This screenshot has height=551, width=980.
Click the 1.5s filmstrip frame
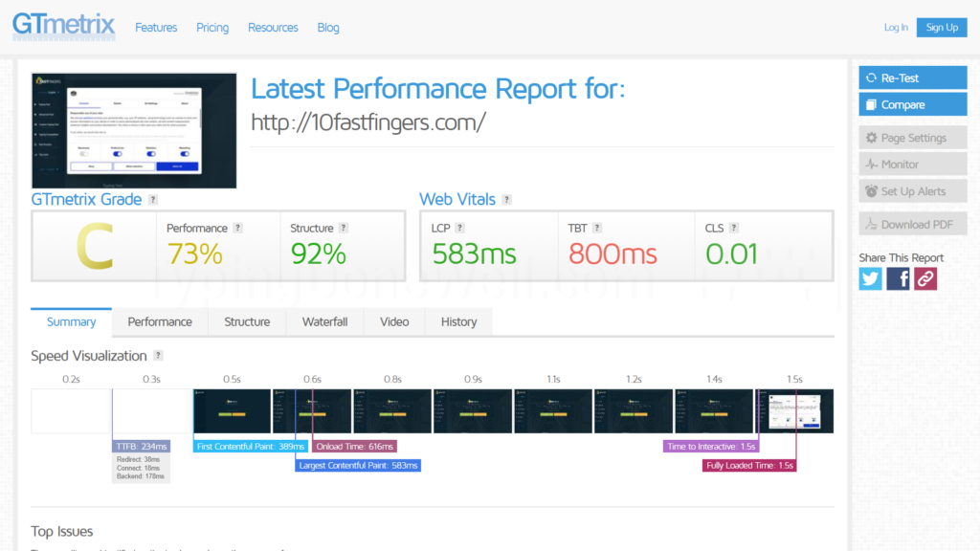[794, 411]
